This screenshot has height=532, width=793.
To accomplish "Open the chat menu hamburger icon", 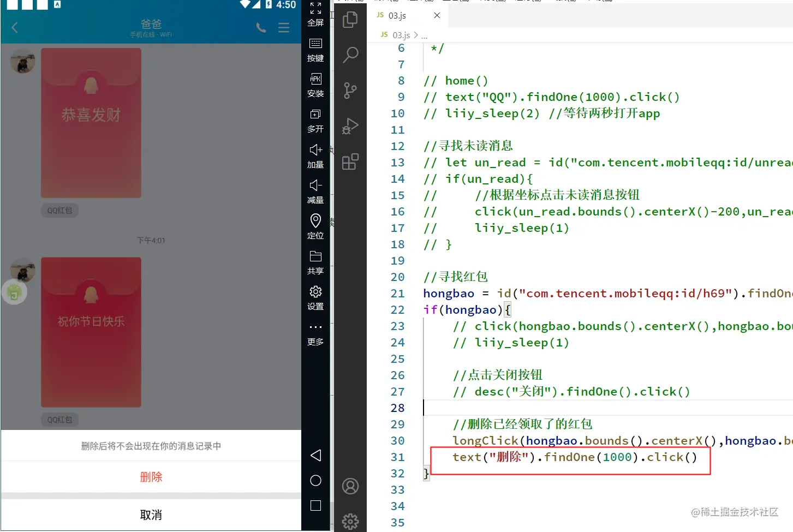I will point(284,27).
